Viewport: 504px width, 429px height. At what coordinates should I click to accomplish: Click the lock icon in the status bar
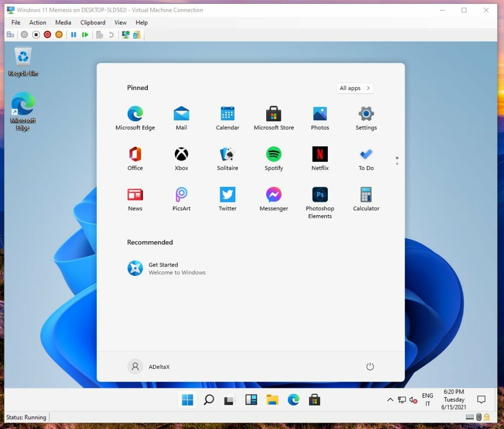486,417
